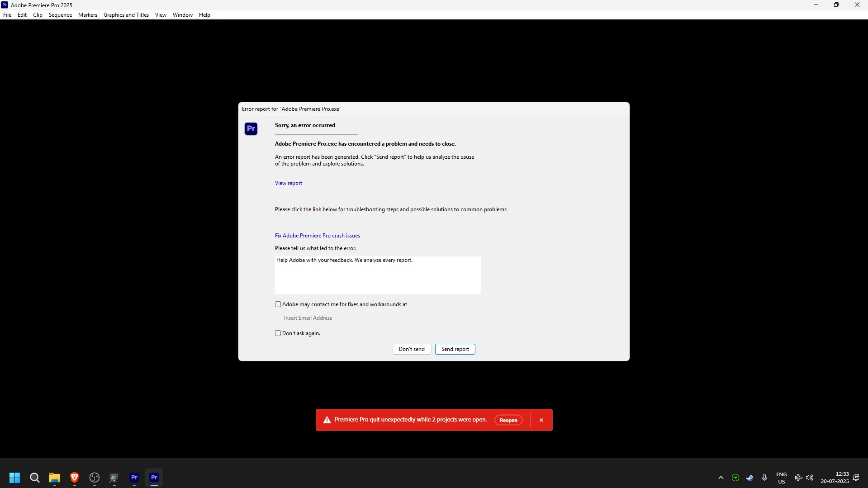The image size is (868, 488).
Task: Open the notification bell icon
Action: pyautogui.click(x=856, y=478)
